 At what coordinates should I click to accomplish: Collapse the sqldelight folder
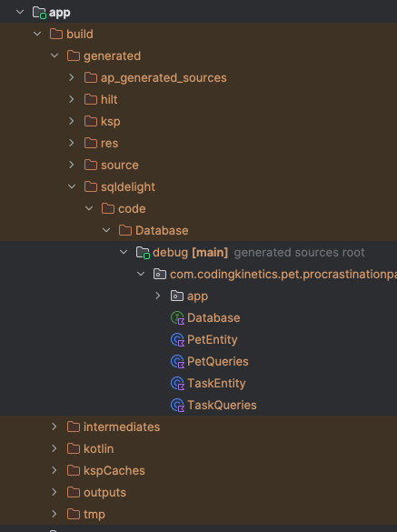(x=72, y=186)
